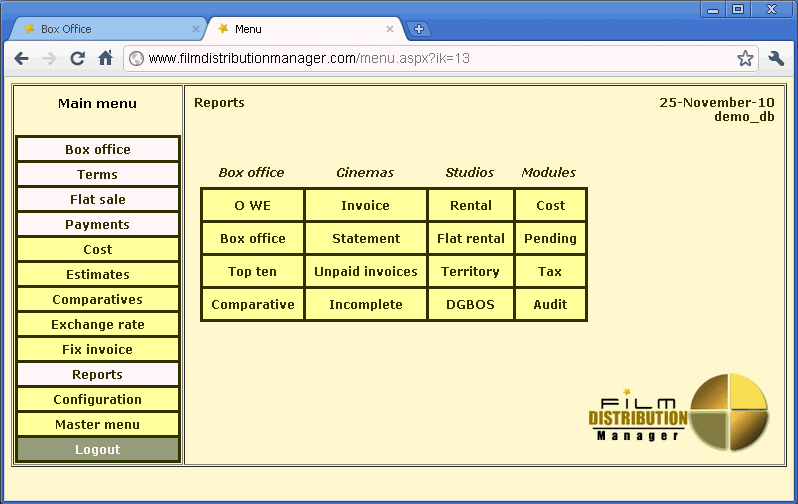Viewport: 798px width, 504px height.
Task: Open the DGBOS studios report
Action: [x=470, y=305]
